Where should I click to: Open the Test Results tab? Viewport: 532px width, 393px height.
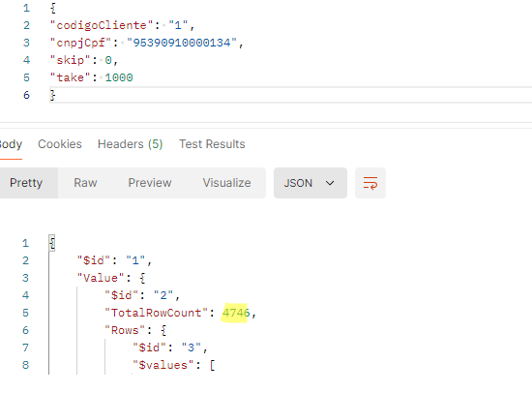tap(212, 144)
